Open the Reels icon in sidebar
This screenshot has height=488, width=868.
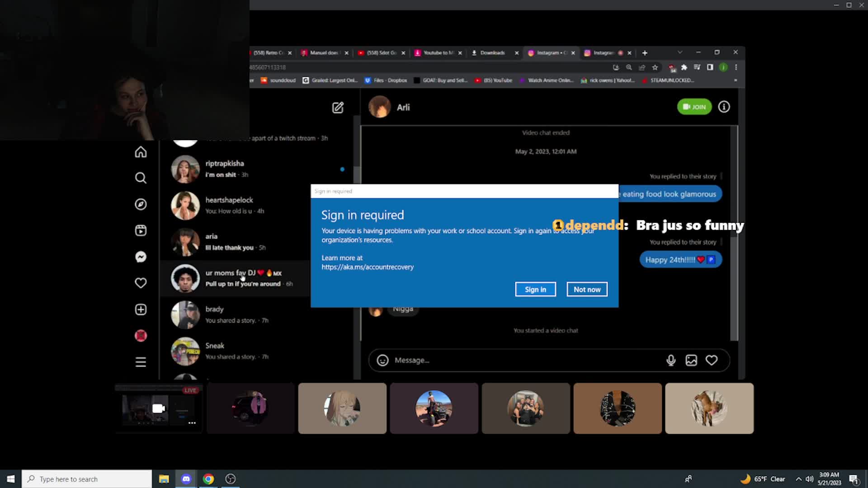[x=141, y=230]
